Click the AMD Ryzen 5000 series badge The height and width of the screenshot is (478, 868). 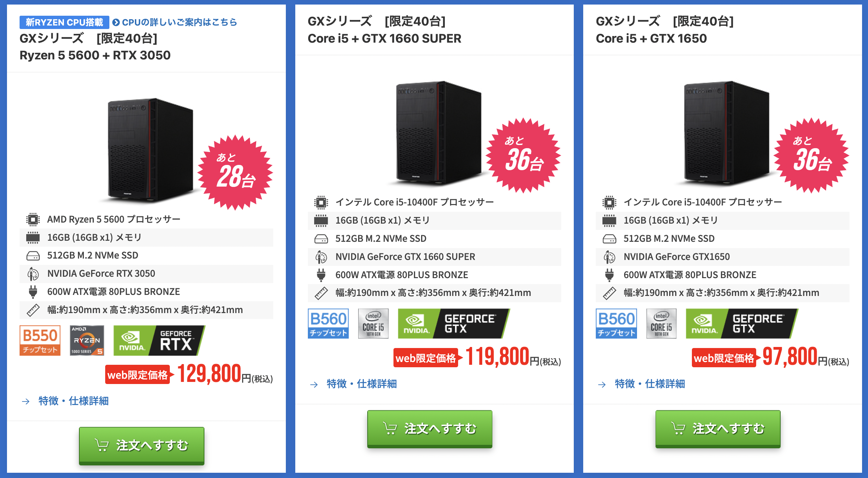(x=87, y=340)
